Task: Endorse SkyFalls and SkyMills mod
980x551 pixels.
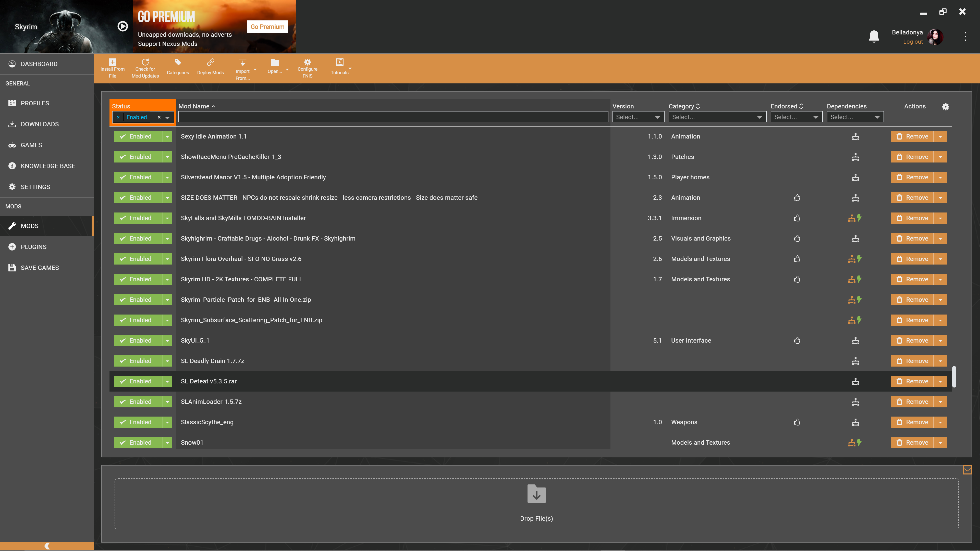Action: (x=797, y=218)
